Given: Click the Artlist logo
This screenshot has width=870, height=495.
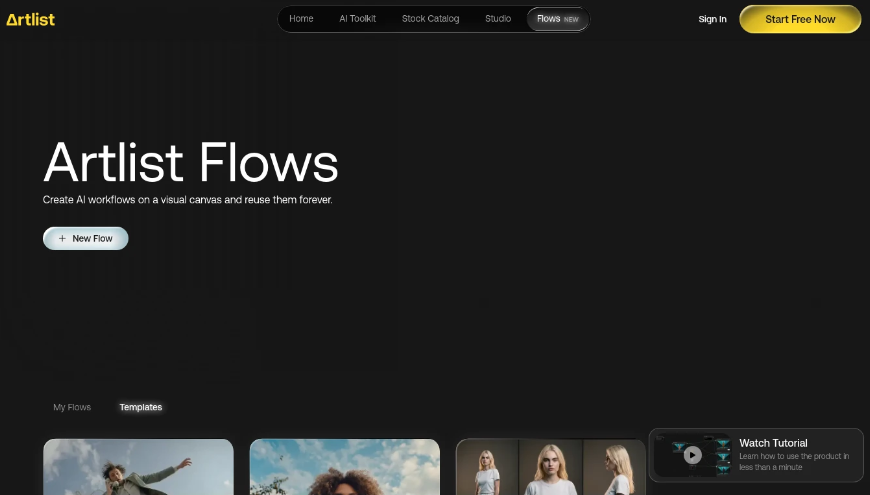Looking at the screenshot, I should click(31, 19).
